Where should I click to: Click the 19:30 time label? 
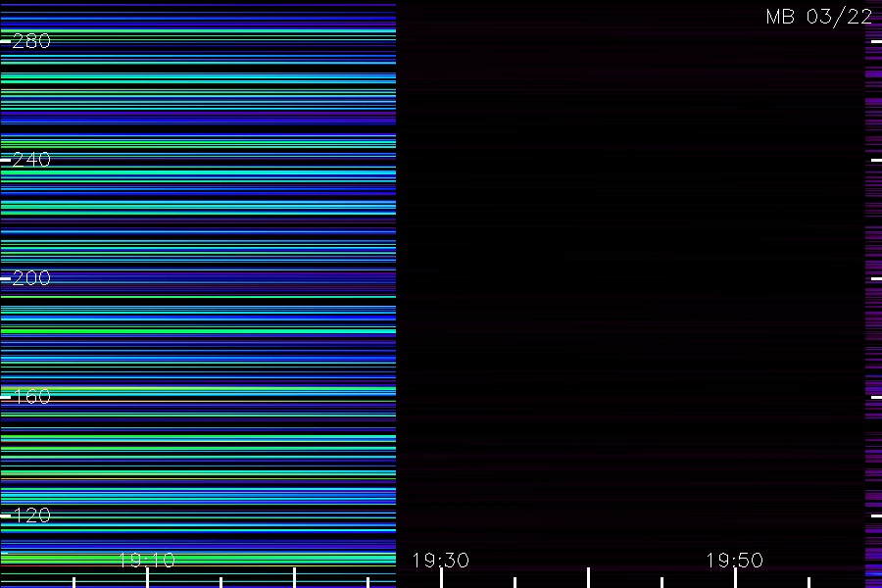[440, 560]
